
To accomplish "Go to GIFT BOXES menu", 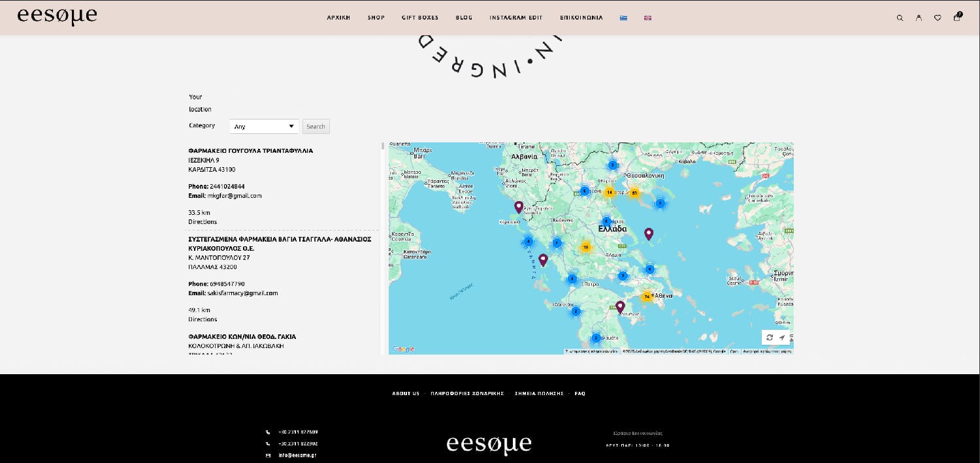I will click(420, 18).
